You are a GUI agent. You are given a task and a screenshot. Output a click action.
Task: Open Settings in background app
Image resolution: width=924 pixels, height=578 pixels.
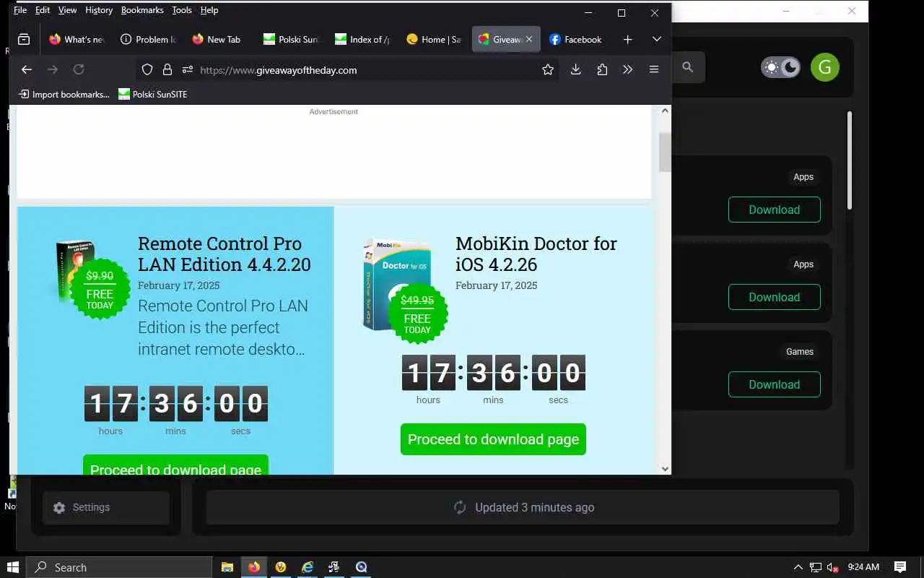(105, 507)
